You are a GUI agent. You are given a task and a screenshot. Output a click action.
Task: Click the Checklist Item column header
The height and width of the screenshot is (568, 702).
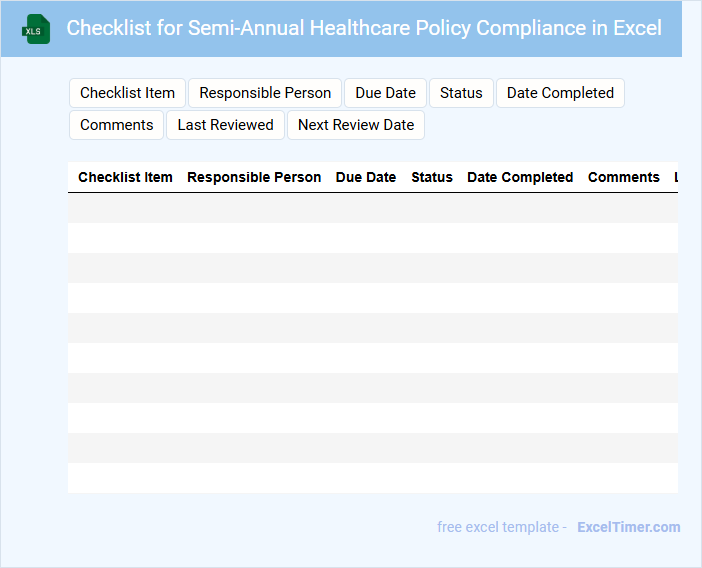tap(125, 177)
